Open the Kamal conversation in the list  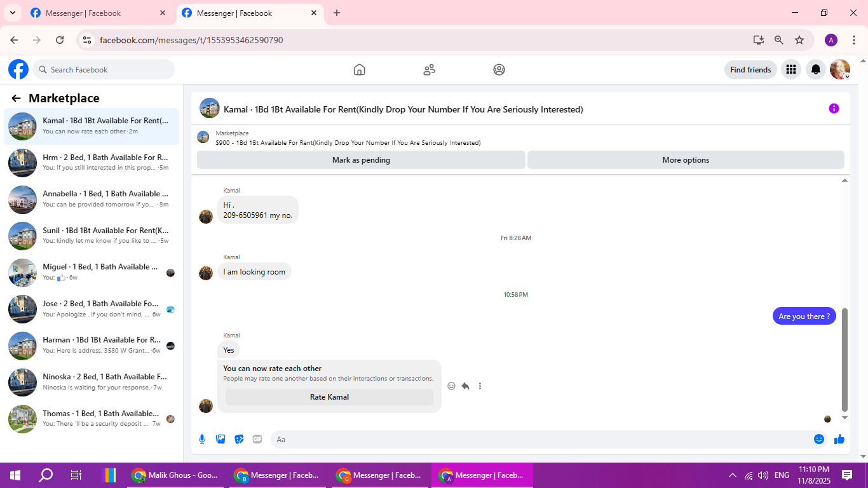point(92,126)
